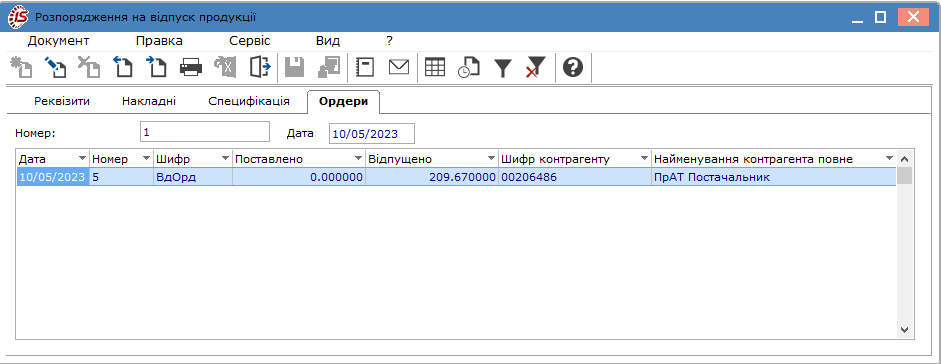
Task: Open the Сервіс menu
Action: click(250, 41)
